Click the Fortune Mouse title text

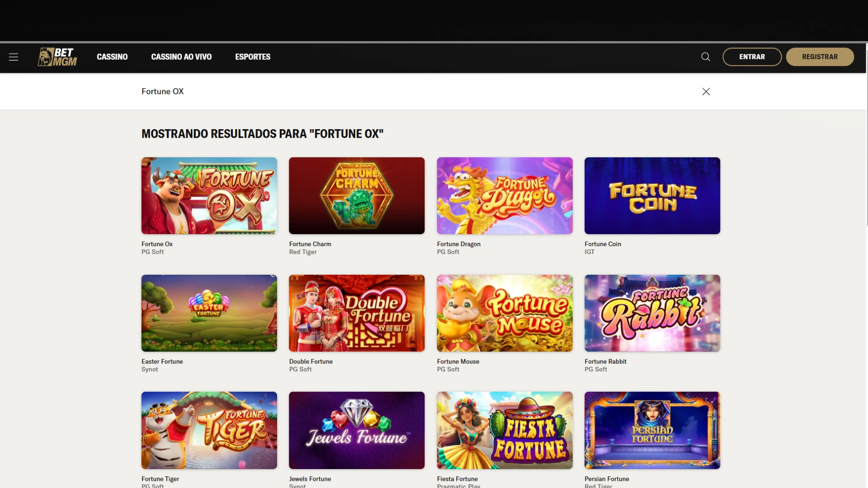tap(458, 361)
